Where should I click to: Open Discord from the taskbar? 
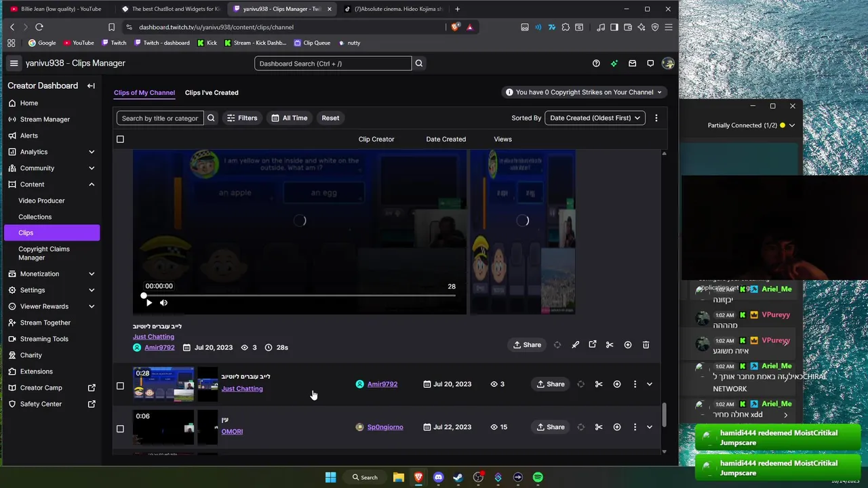pos(438,477)
